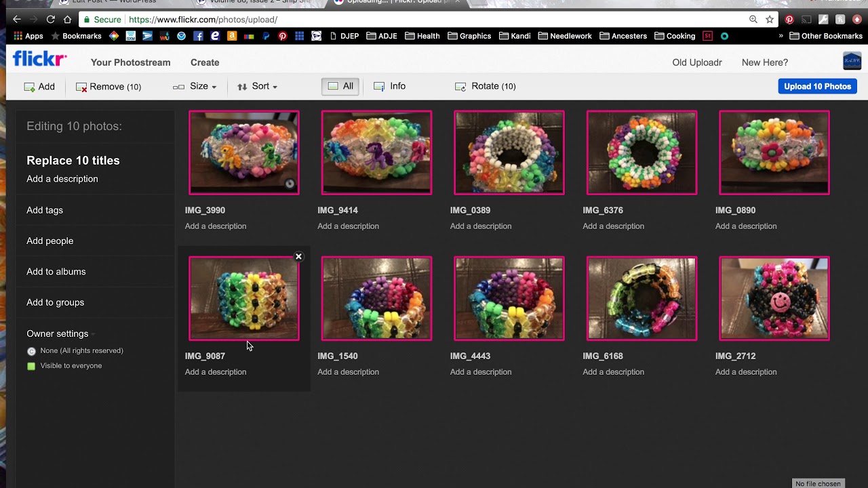Reload the page

point(51,20)
